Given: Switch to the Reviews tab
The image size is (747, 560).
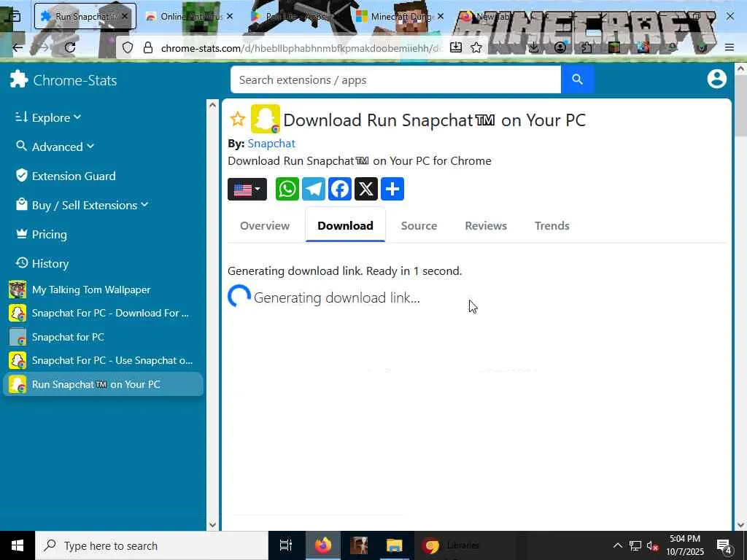Looking at the screenshot, I should [485, 226].
